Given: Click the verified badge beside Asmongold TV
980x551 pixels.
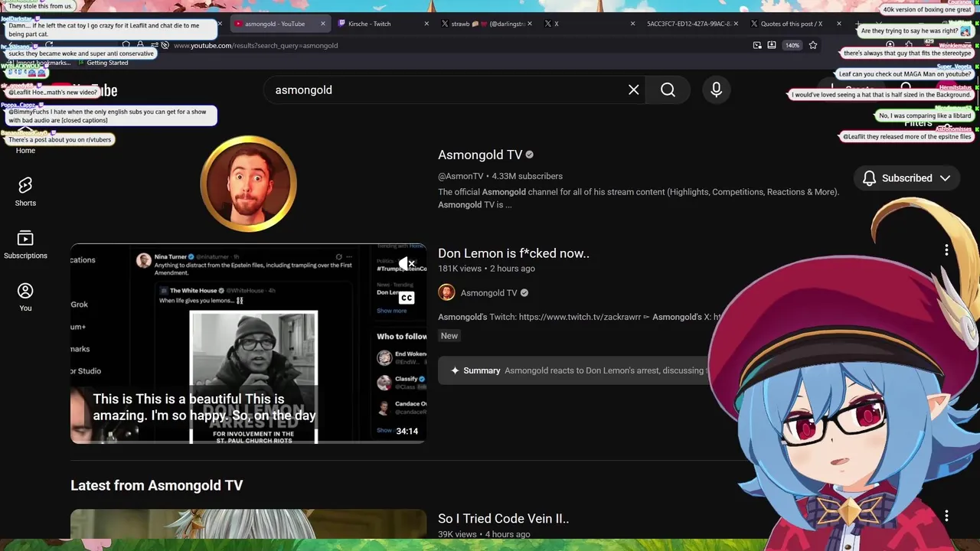Looking at the screenshot, I should (529, 155).
